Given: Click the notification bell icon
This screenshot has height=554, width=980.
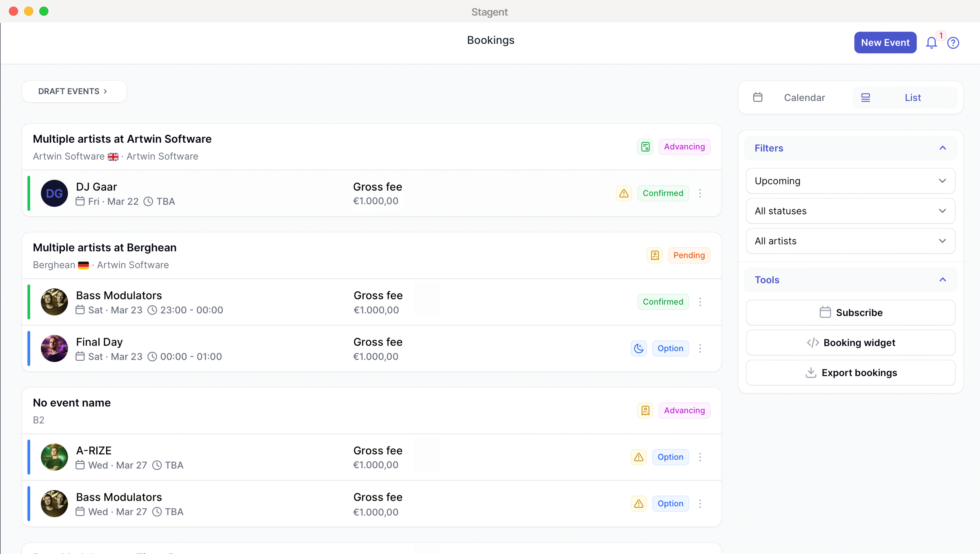Looking at the screenshot, I should point(931,43).
